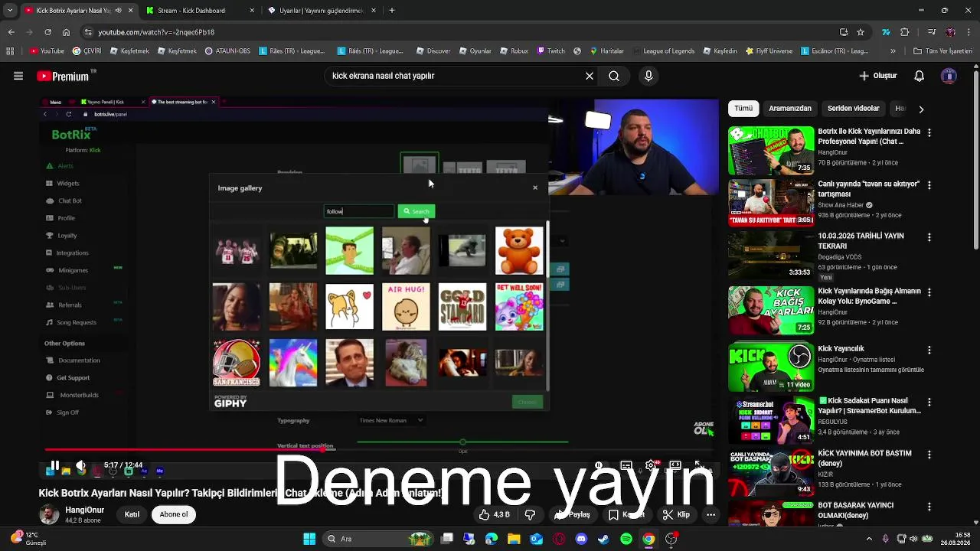Image resolution: width=980 pixels, height=551 pixels.
Task: Toggle subtitles on the video player
Action: pyautogui.click(x=626, y=465)
